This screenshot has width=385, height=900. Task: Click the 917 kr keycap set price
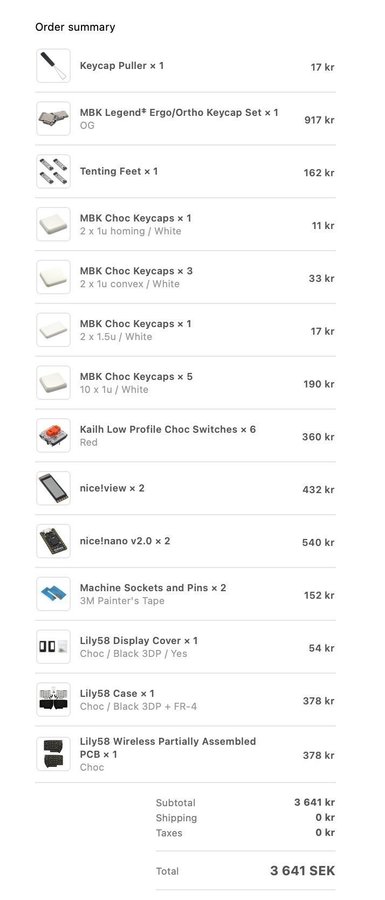tap(320, 120)
